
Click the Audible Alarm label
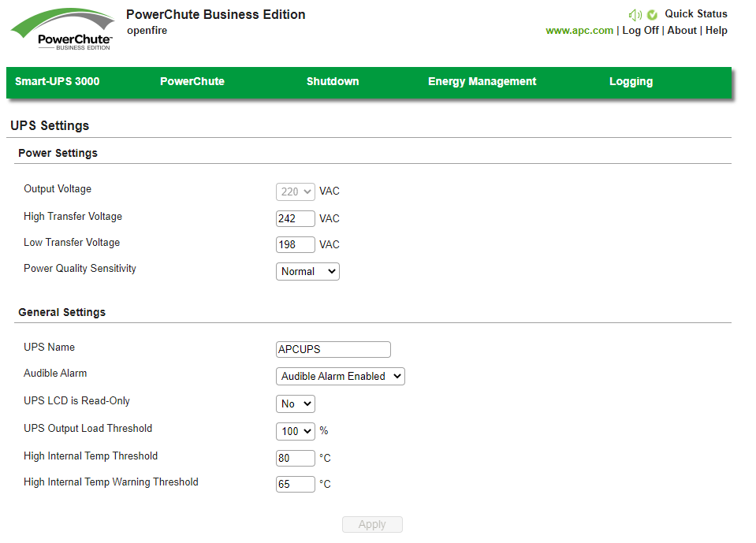pos(55,373)
